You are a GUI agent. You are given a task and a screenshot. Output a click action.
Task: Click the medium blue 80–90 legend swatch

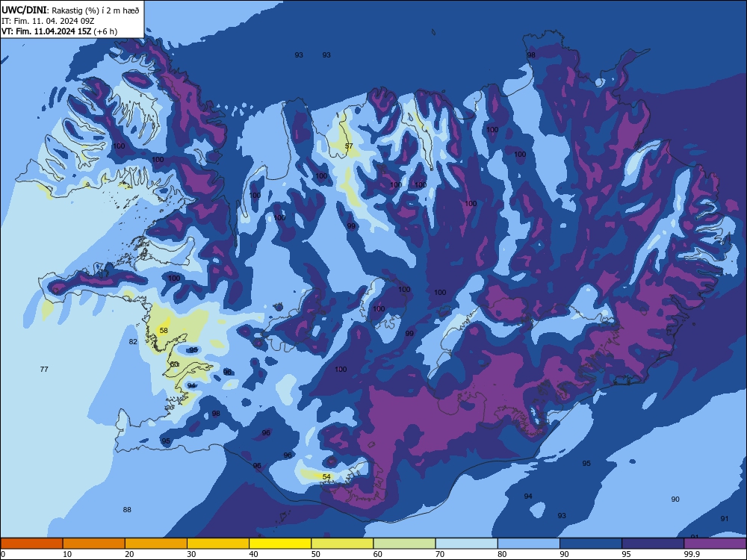point(529,544)
